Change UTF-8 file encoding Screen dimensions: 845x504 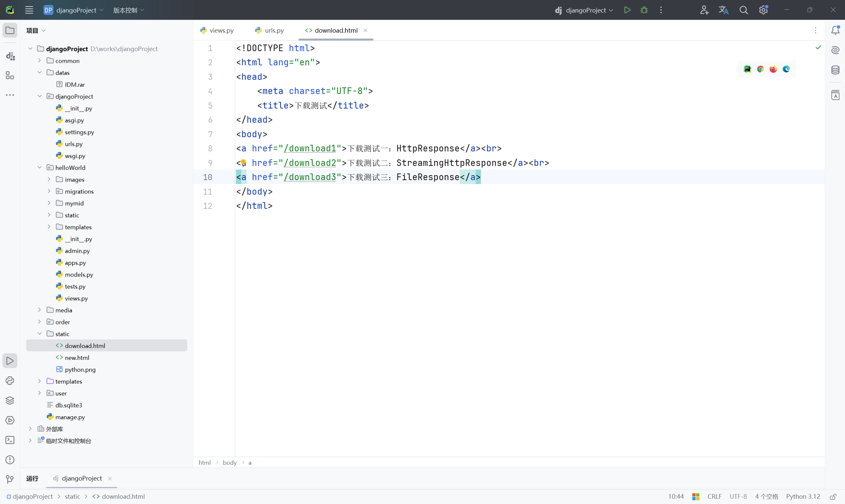pos(738,496)
